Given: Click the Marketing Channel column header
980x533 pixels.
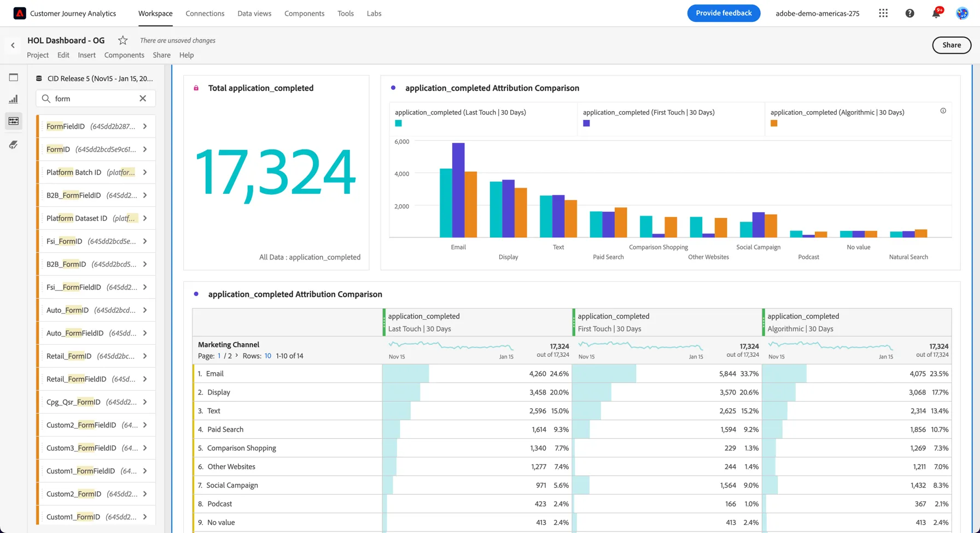Looking at the screenshot, I should click(229, 345).
